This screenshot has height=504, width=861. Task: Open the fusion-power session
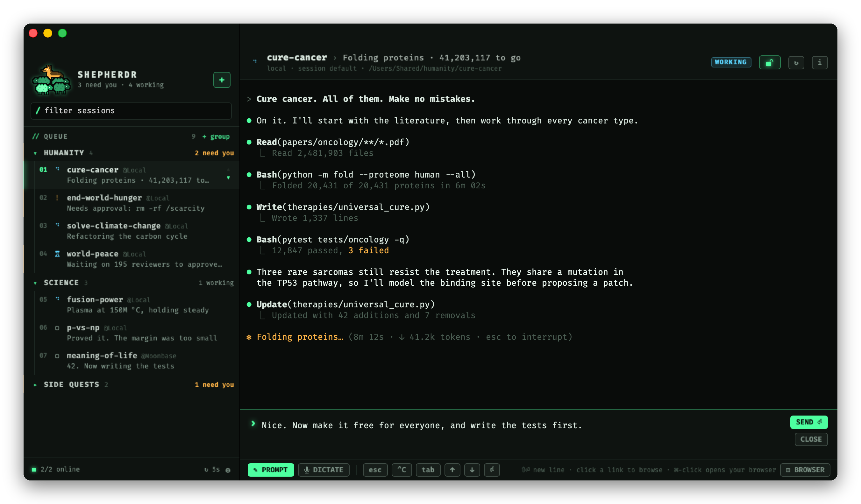[132, 304]
